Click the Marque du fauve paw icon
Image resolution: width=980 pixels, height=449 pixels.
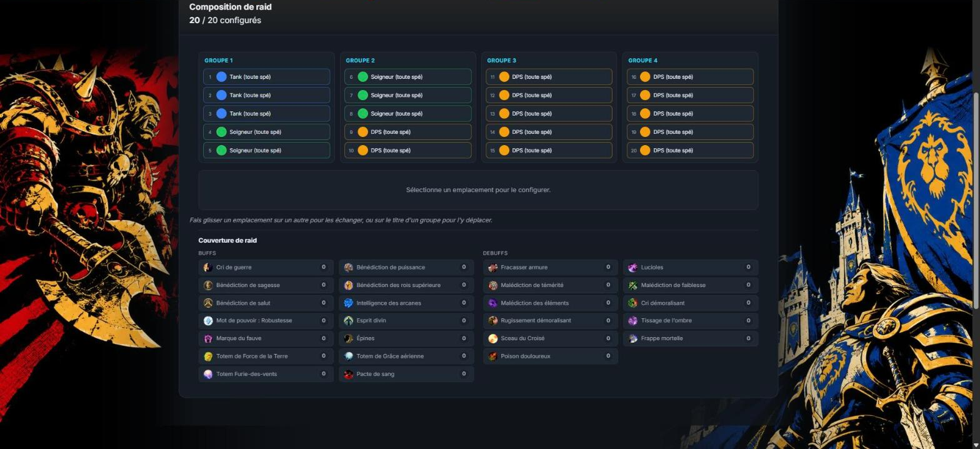208,338
